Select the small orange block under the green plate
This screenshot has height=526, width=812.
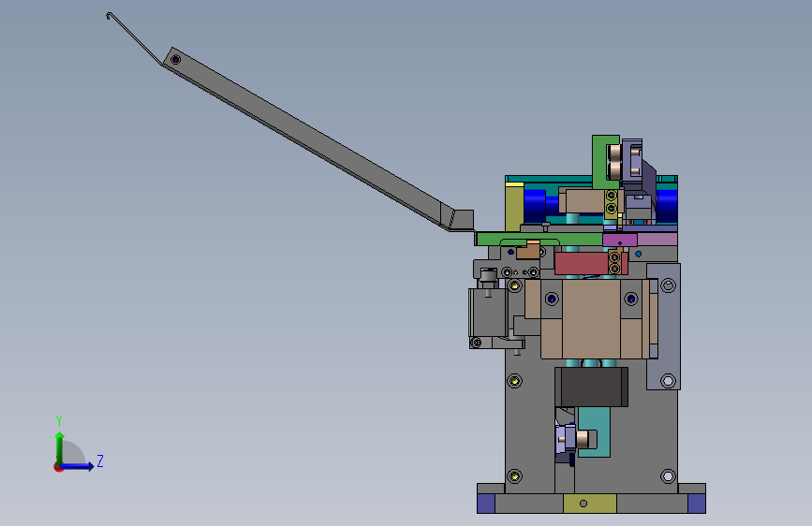(x=528, y=250)
